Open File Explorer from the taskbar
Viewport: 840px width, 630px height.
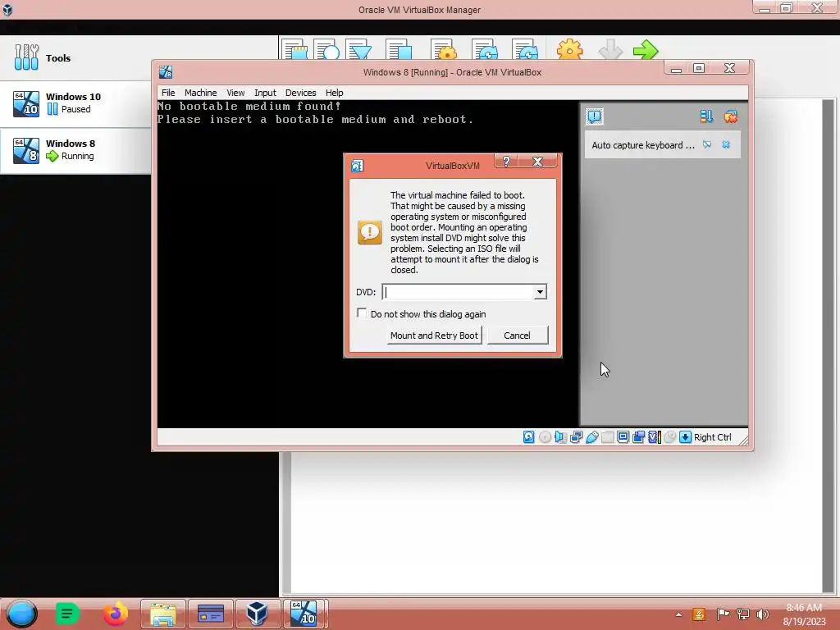[163, 614]
